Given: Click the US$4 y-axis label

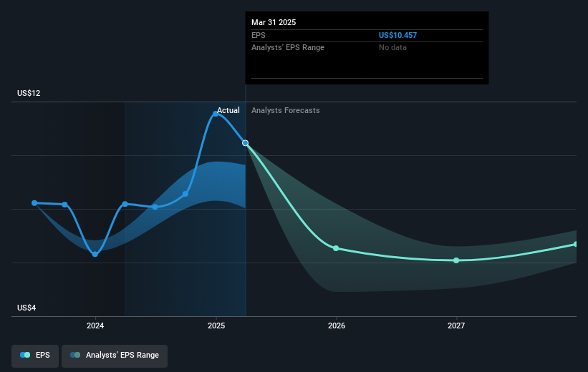Looking at the screenshot, I should pyautogui.click(x=26, y=308).
